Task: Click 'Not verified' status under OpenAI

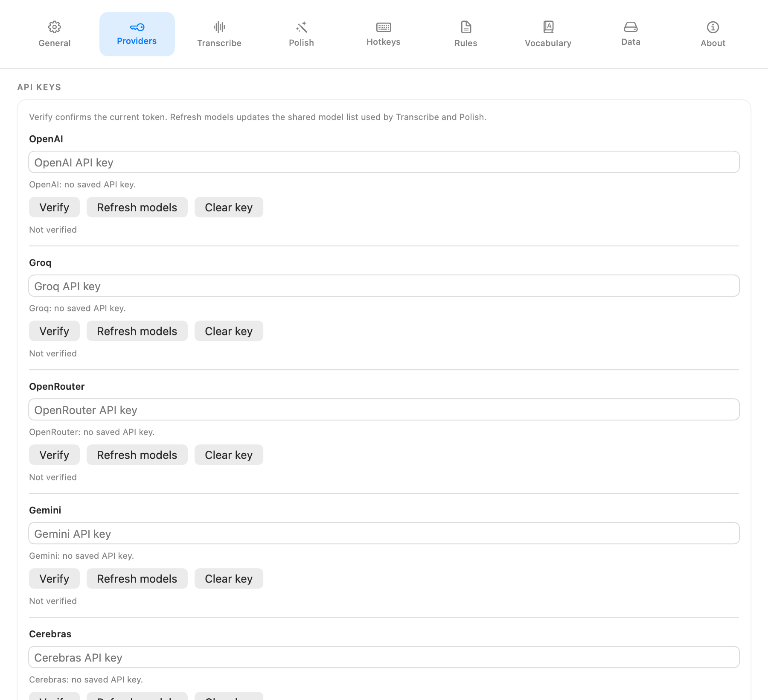Action: coord(53,230)
